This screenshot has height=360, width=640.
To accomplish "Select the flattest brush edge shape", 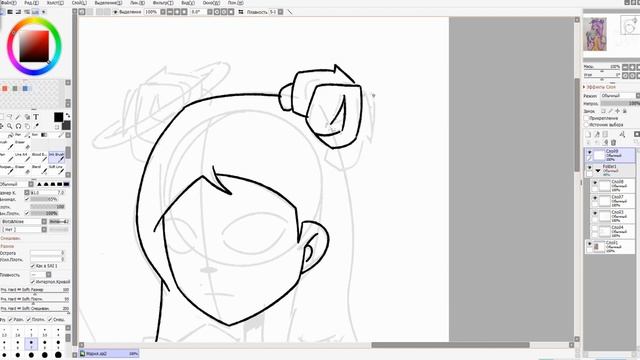I will coord(66,184).
